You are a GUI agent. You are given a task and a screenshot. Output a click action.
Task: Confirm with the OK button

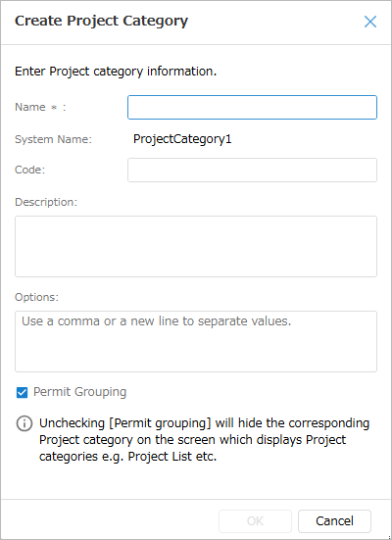[255, 521]
